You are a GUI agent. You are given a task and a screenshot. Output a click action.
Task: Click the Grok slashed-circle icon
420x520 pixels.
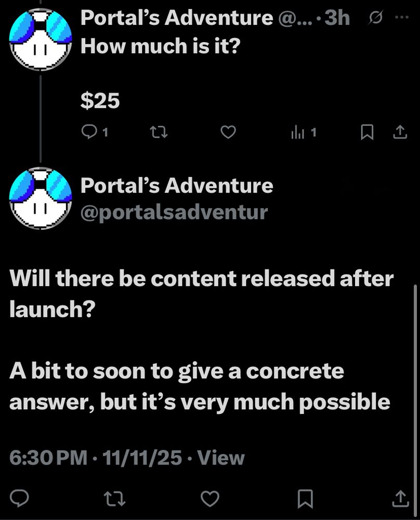tap(376, 18)
